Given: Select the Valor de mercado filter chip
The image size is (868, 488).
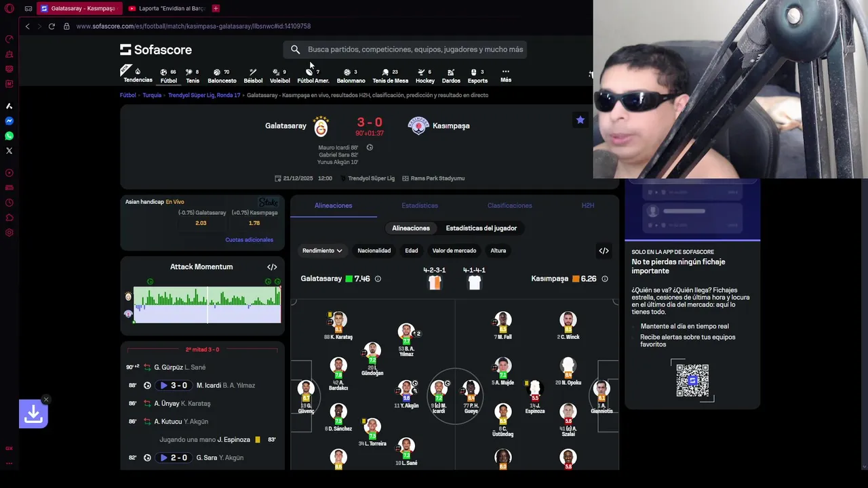Looking at the screenshot, I should pyautogui.click(x=454, y=251).
